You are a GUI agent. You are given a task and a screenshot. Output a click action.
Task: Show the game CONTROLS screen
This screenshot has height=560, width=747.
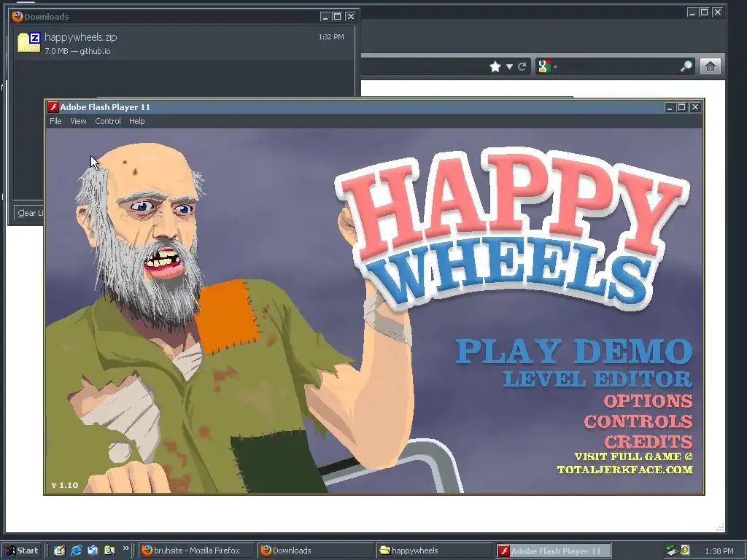click(638, 421)
